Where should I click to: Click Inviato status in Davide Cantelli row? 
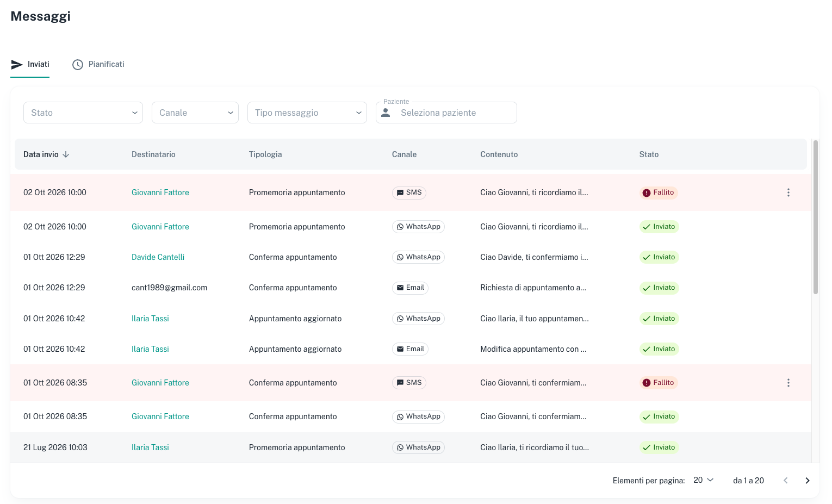659,257
